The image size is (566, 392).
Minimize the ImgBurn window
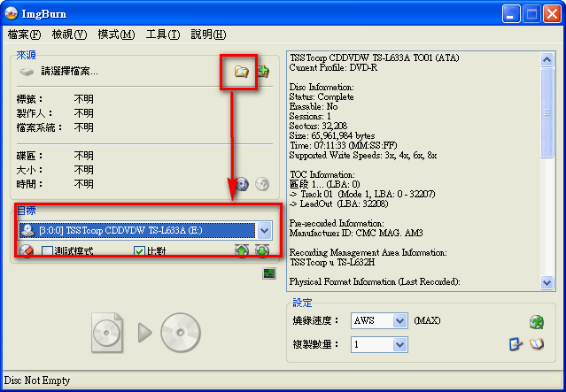[x=511, y=14]
